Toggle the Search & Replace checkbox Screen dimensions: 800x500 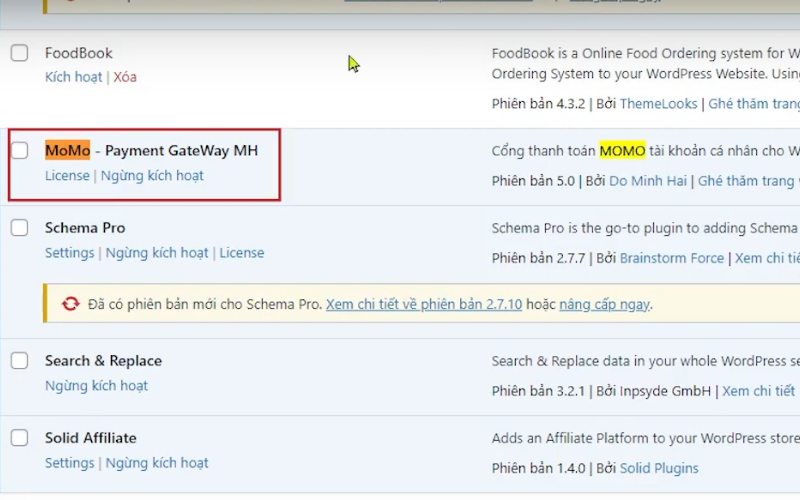click(19, 360)
